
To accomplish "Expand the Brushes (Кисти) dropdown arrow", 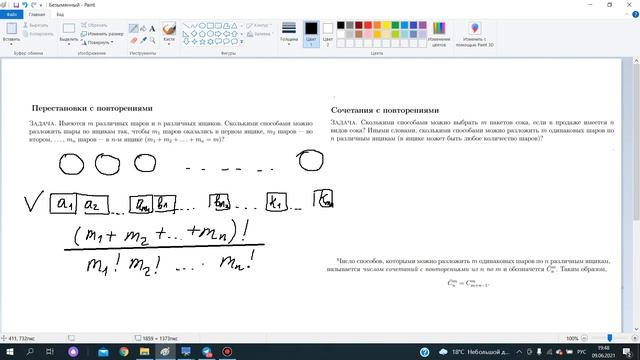I will pyautogui.click(x=169, y=44).
